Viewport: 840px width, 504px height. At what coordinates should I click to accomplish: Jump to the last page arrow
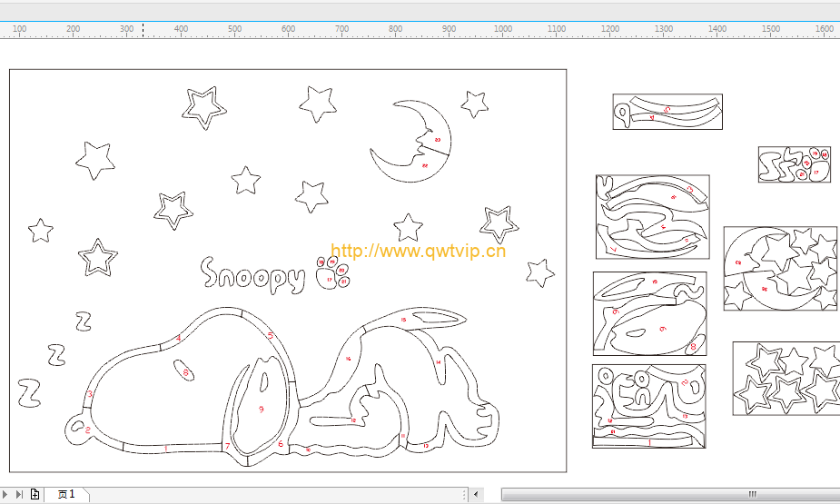click(x=19, y=494)
